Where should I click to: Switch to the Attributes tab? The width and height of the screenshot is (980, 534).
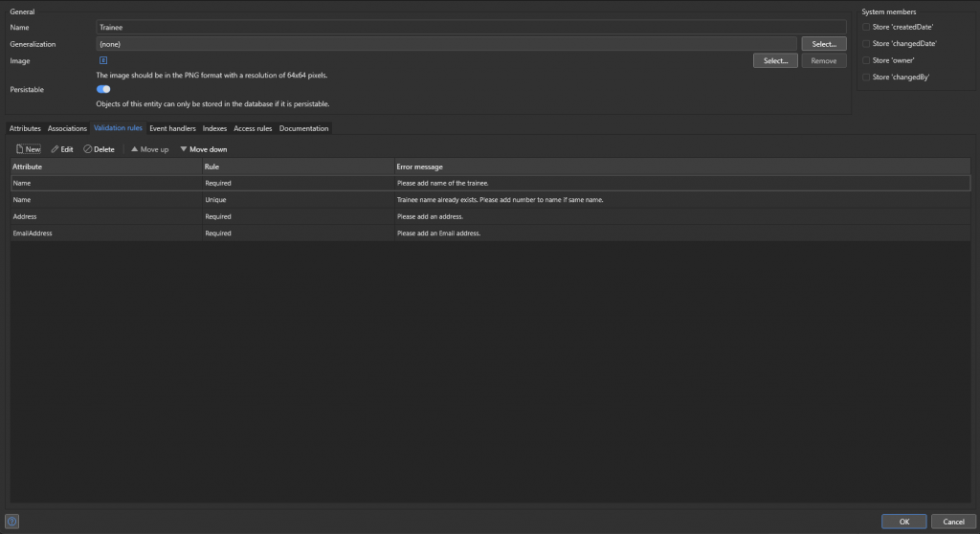[x=25, y=128]
